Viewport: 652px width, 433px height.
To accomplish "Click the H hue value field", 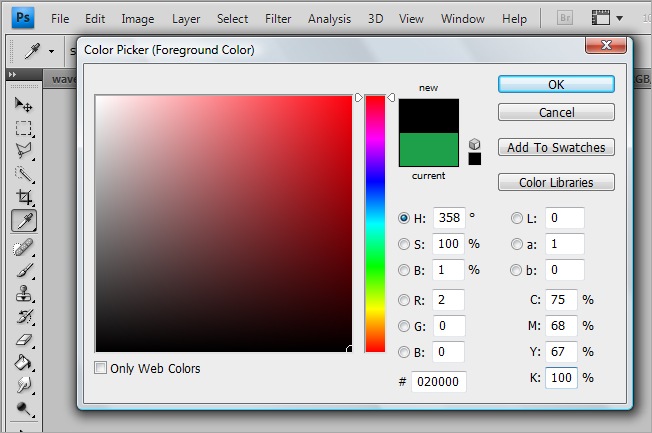I will 449,218.
